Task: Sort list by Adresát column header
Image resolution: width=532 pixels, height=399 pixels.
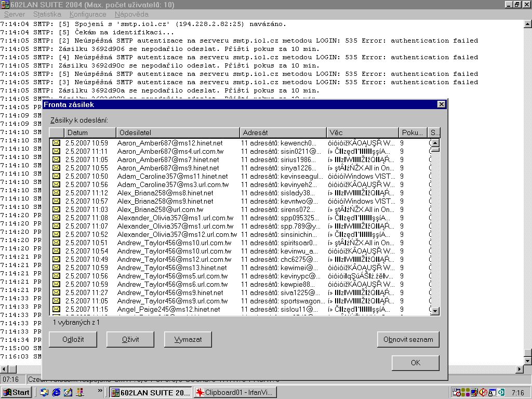Action: [x=283, y=132]
